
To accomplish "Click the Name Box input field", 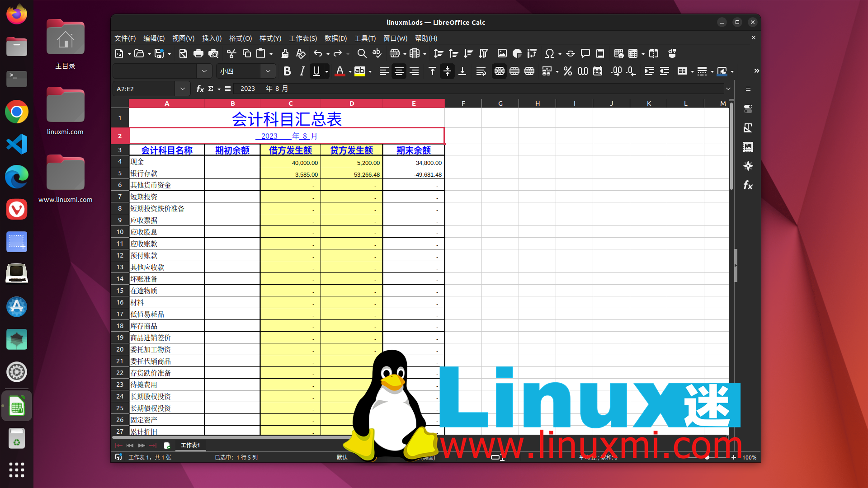I will click(x=145, y=89).
